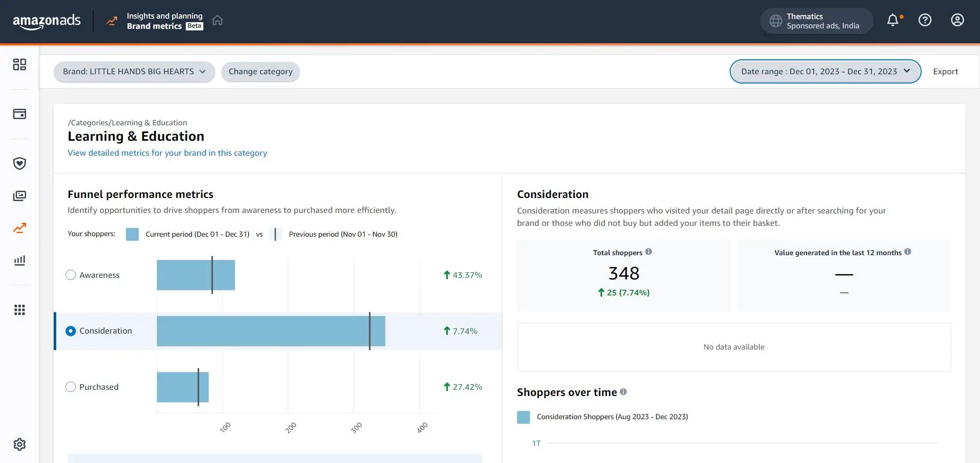Select the Awareness radio button
The image size is (980, 463).
tap(71, 275)
